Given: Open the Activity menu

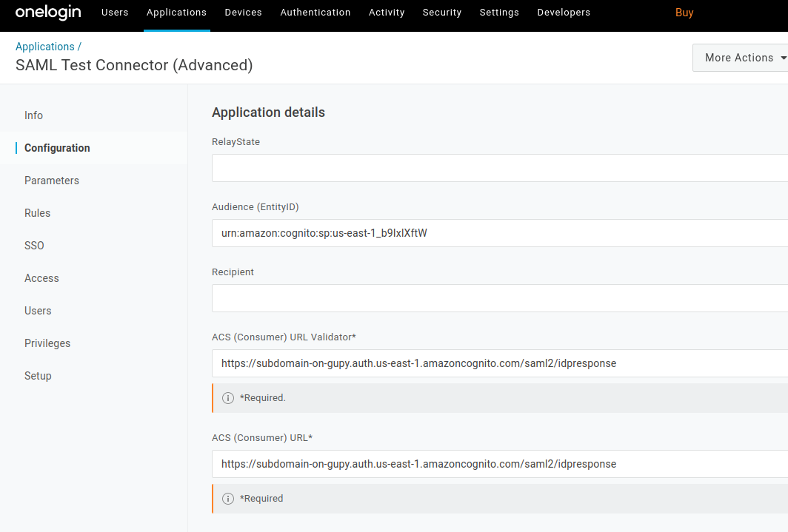Looking at the screenshot, I should tap(387, 13).
